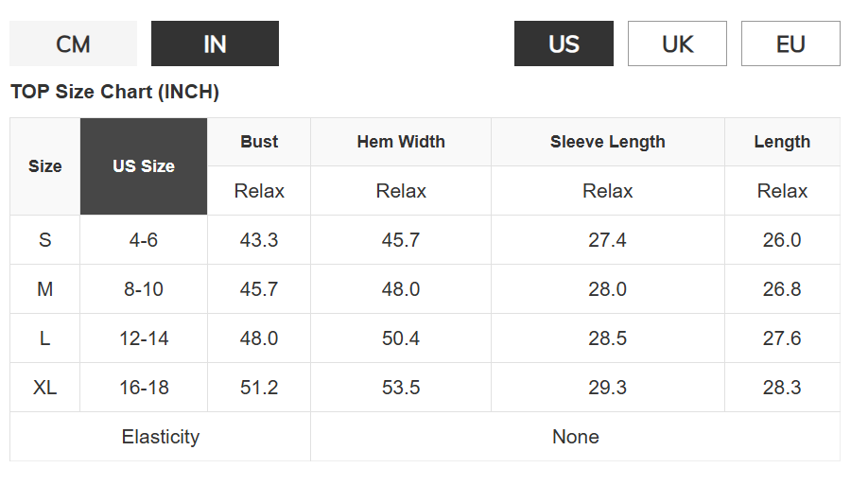Select the IN unit toggle
Screen dimensions: 868x485
pyautogui.click(x=215, y=43)
